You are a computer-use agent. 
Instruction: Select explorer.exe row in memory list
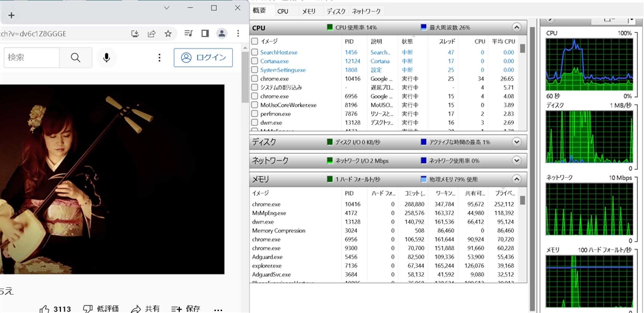point(384,266)
